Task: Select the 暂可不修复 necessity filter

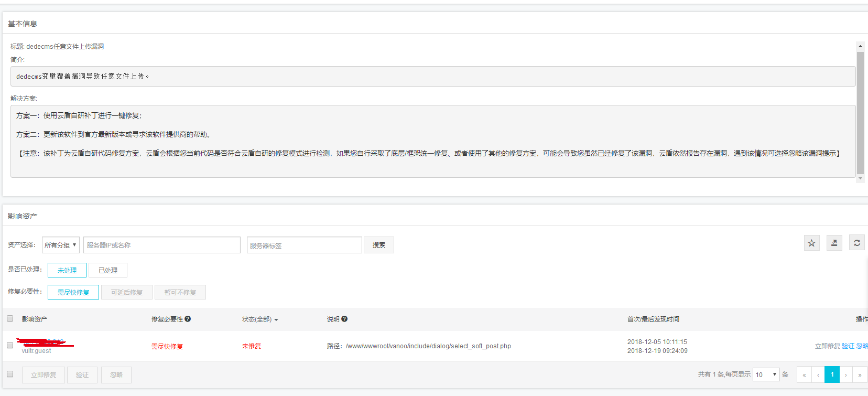Action: (180, 292)
